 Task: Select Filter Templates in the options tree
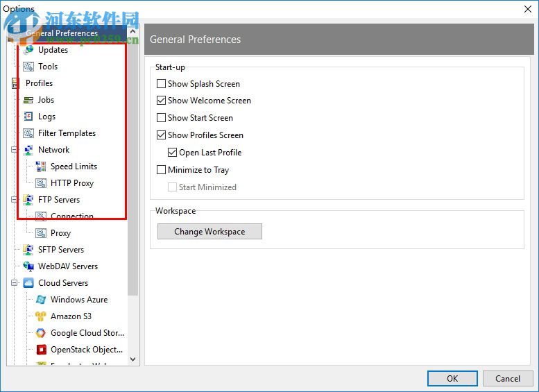point(67,133)
